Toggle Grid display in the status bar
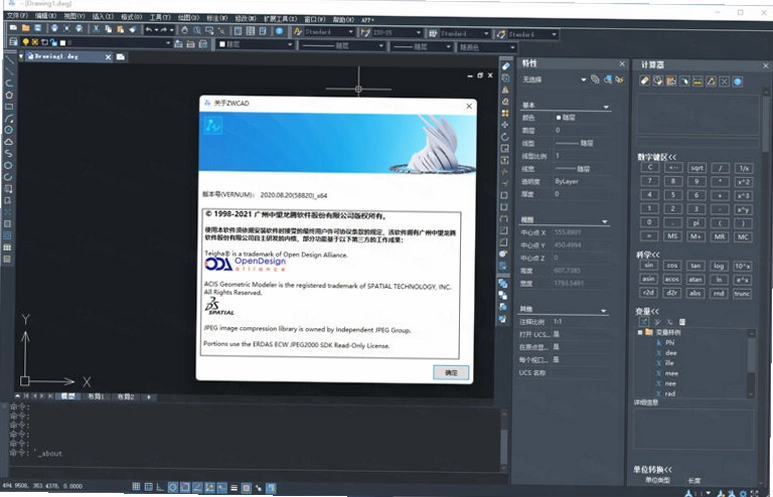This screenshot has height=497, width=773. (148, 487)
